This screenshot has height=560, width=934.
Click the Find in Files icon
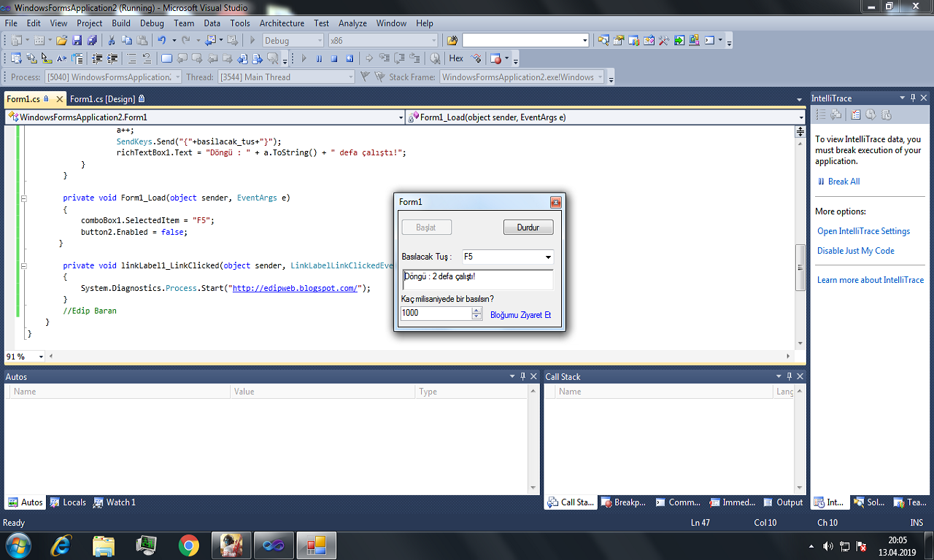coord(452,41)
